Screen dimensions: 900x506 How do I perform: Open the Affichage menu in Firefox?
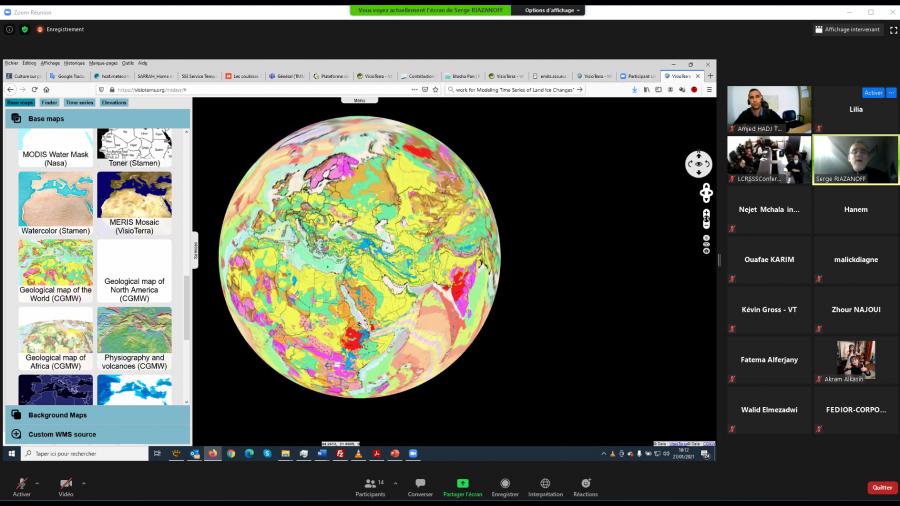[50, 63]
